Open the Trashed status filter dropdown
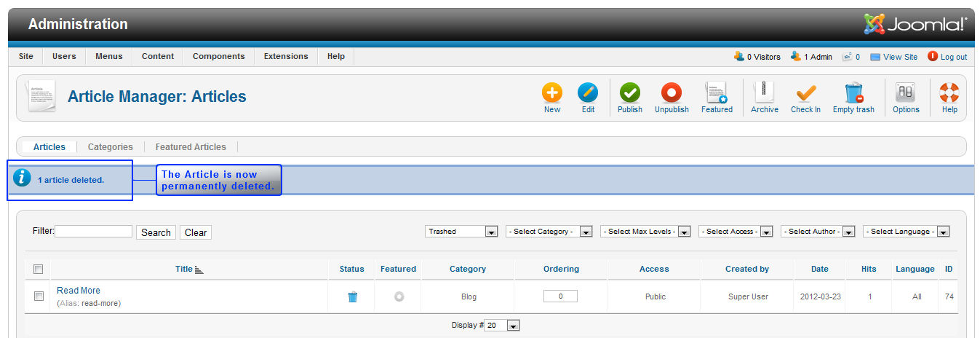 pos(461,232)
